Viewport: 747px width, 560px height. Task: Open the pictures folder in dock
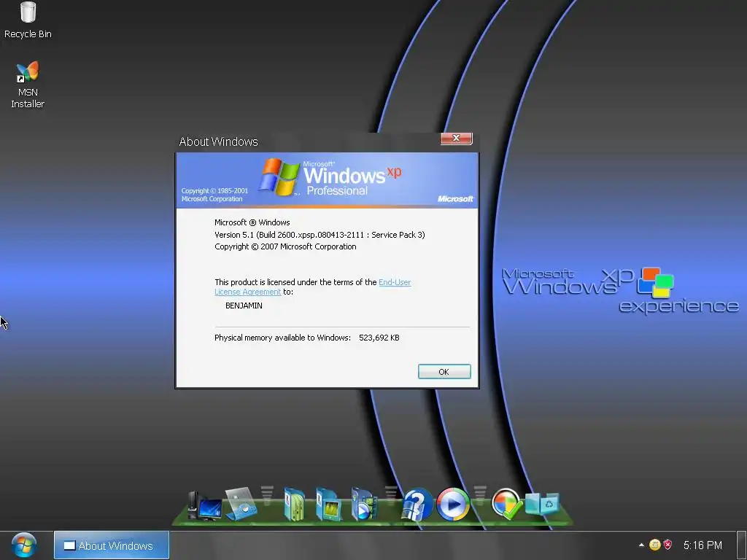tap(329, 504)
